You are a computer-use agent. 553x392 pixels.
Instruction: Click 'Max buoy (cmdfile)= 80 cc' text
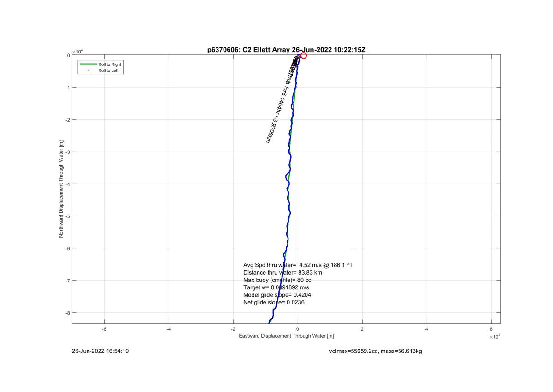click(x=278, y=280)
